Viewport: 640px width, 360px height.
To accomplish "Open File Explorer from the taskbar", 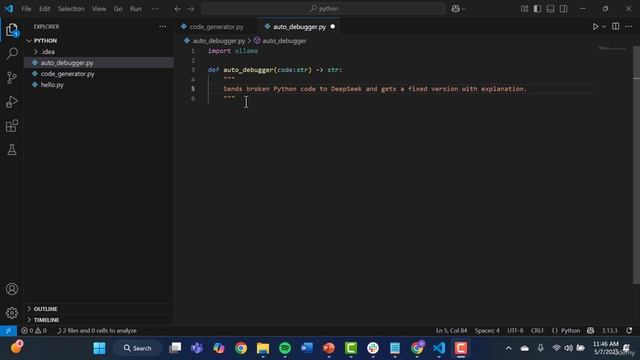I will [x=263, y=348].
